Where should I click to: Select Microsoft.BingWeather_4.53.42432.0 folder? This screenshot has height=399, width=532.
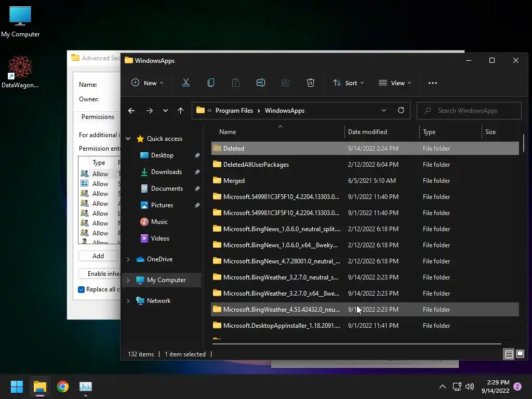click(x=365, y=310)
